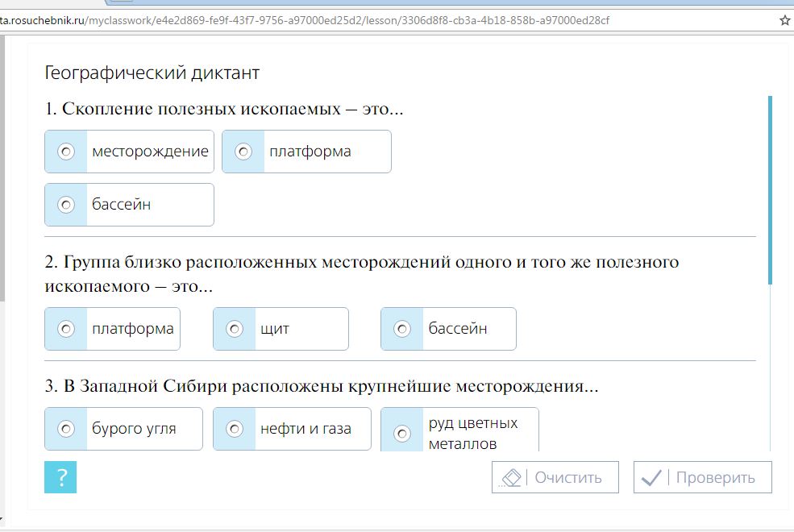Click question 1 text 'Скопление полезных ископаемых'
Screen dimensions: 794x532
[x=201, y=109]
